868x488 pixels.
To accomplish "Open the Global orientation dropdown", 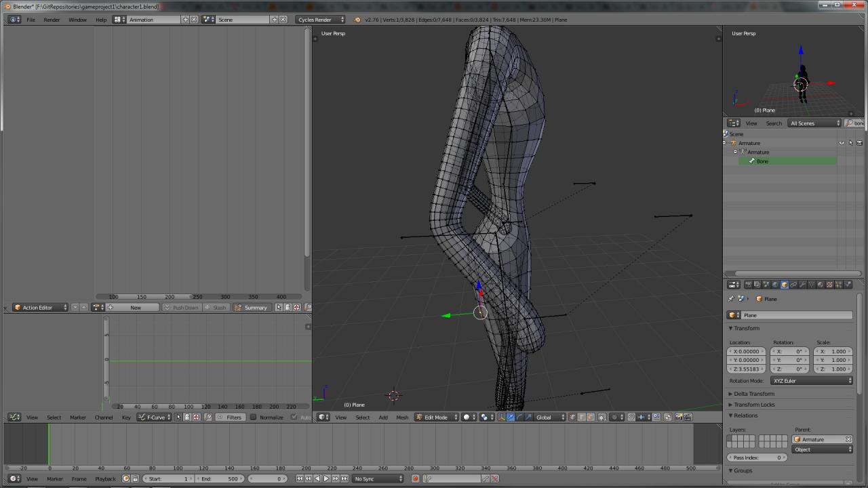I will tap(550, 417).
